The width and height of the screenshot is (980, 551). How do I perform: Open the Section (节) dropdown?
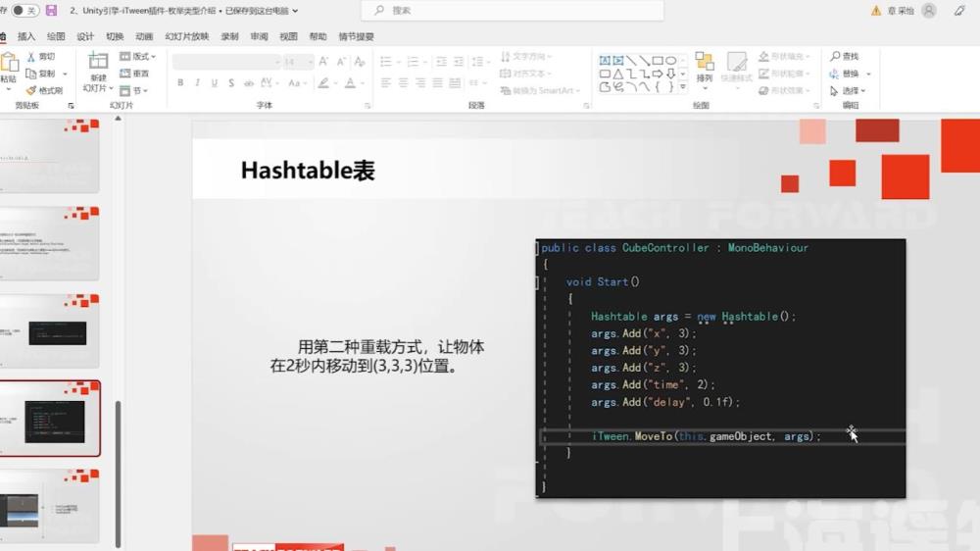click(133, 90)
